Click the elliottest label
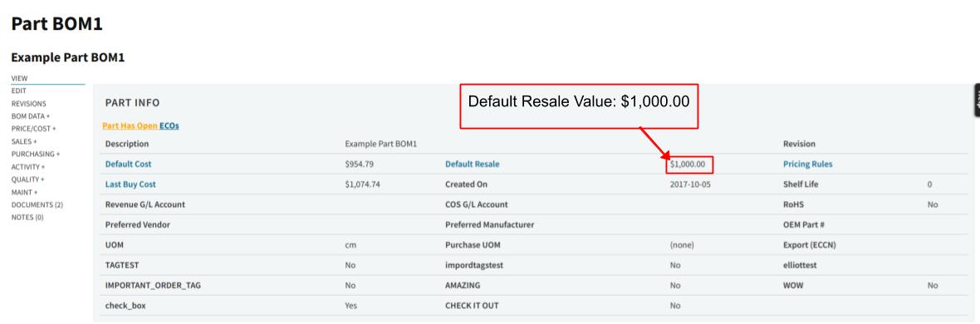 pos(800,265)
